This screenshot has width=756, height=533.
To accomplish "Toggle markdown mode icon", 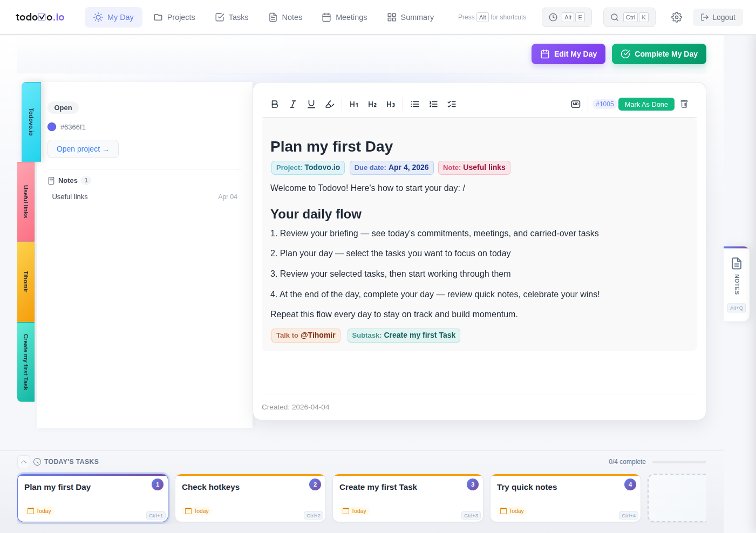I will [x=576, y=104].
